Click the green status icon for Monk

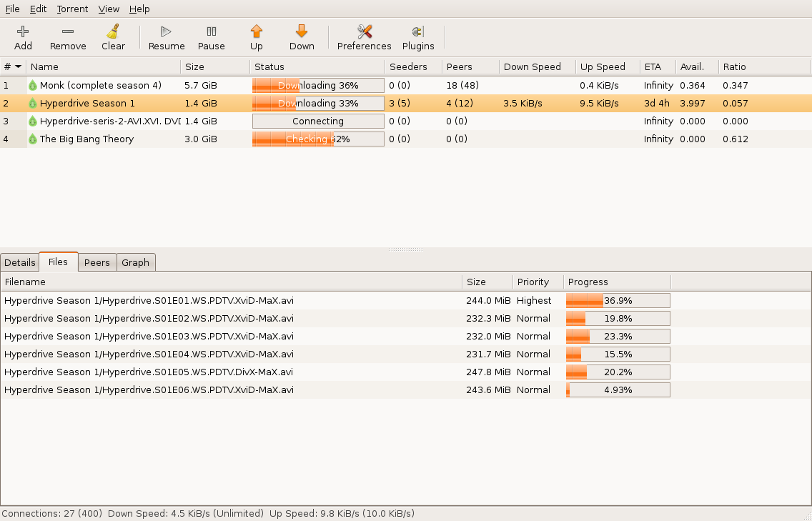point(33,86)
